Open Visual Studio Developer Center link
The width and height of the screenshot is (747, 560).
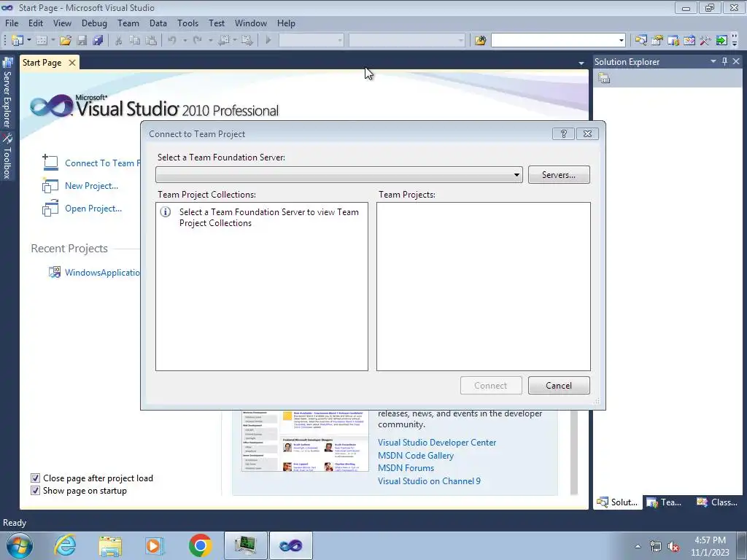[x=437, y=443]
